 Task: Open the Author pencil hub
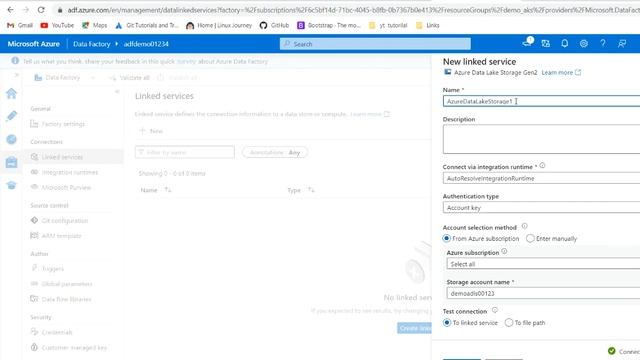point(11,116)
